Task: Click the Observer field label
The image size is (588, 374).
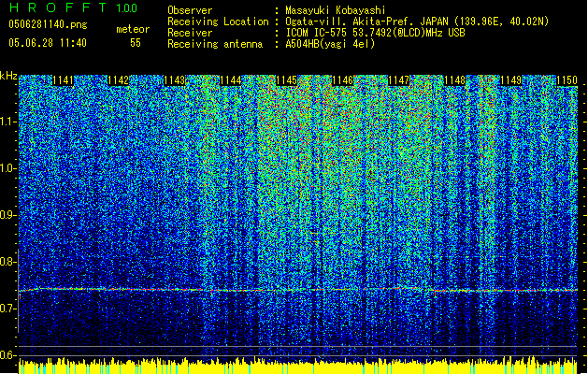Action: pos(190,10)
